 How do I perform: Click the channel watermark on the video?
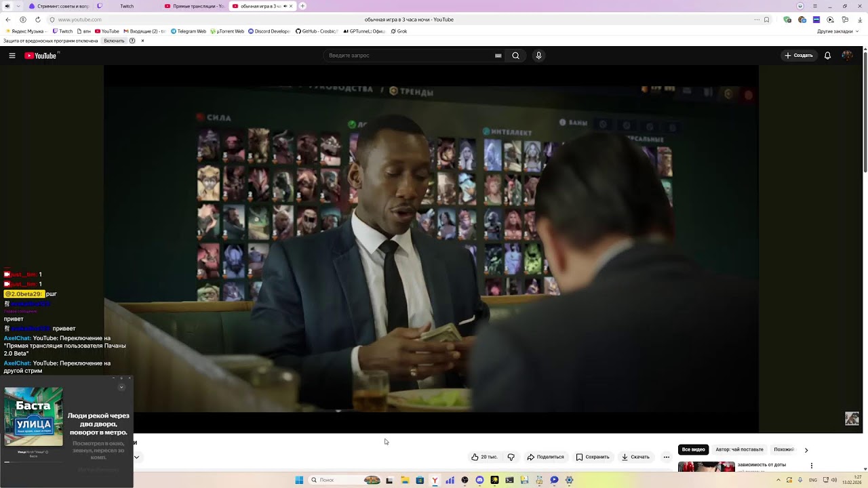[852, 419]
